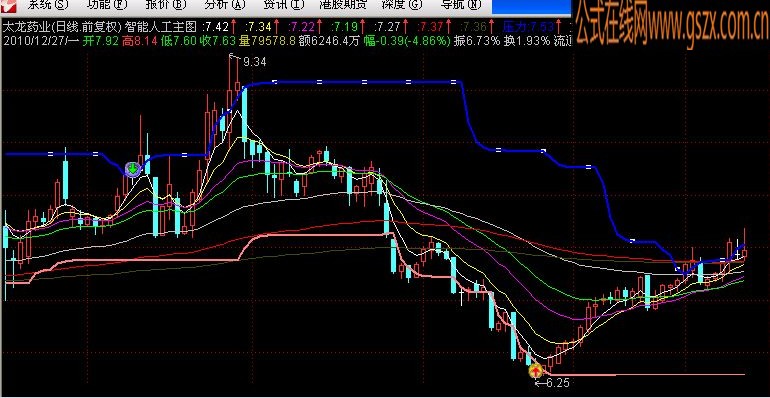Click the blue 压力:7.53 pressure value
The height and width of the screenshot is (398, 770).
tap(528, 26)
